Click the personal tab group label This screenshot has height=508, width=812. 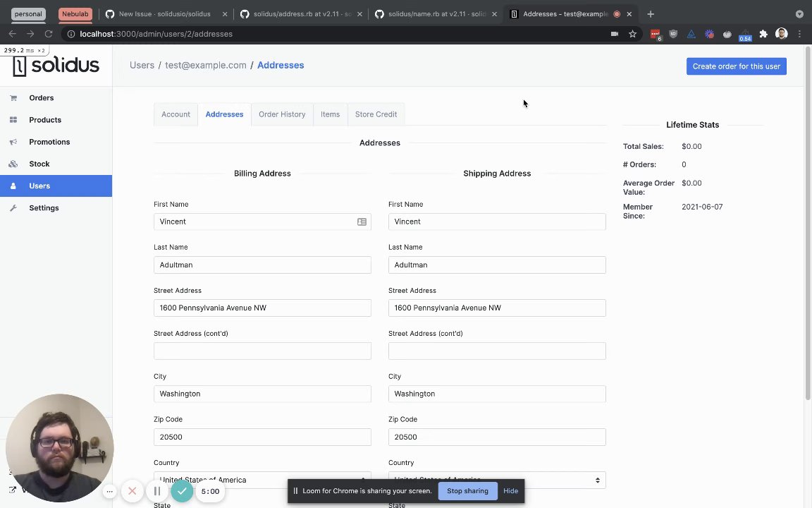tap(28, 14)
